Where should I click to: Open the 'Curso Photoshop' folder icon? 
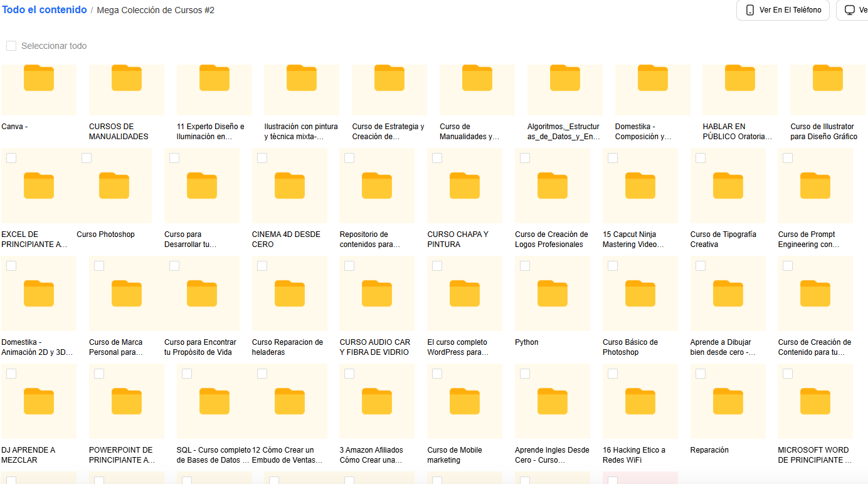pos(114,186)
